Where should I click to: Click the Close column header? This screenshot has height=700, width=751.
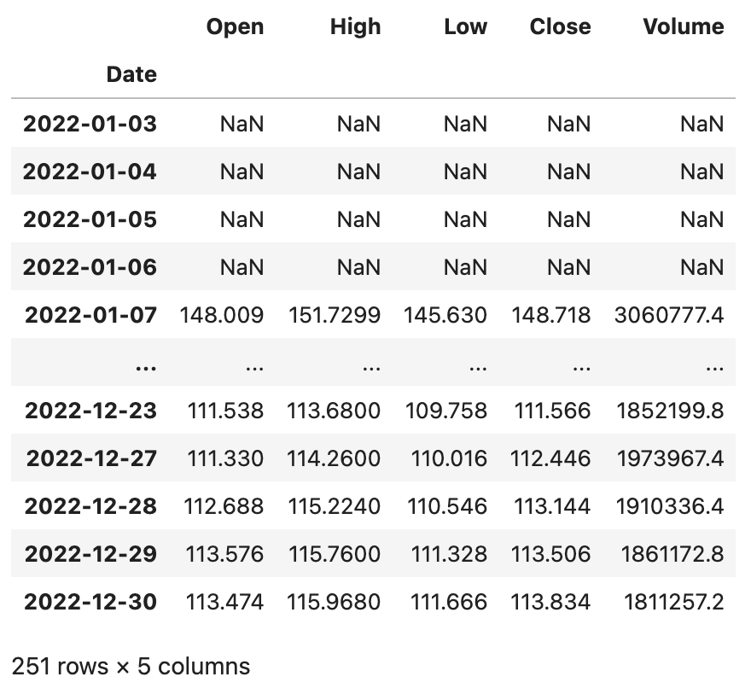tap(560, 26)
